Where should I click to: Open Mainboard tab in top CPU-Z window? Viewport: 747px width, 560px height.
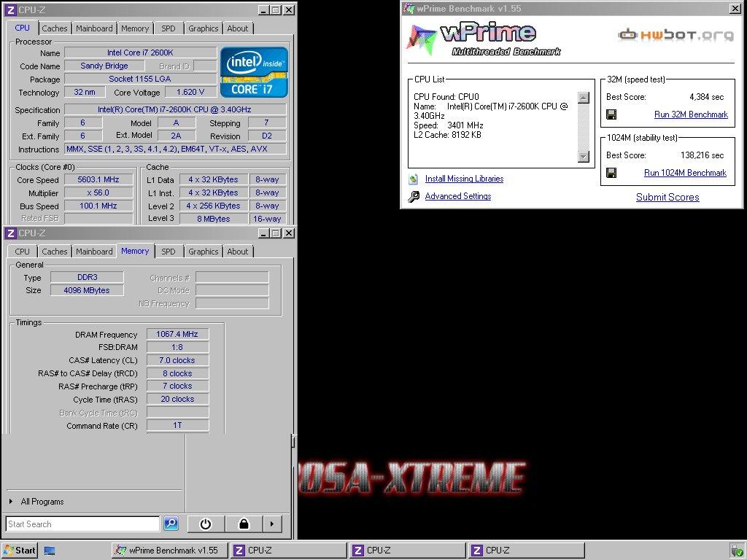pyautogui.click(x=94, y=28)
